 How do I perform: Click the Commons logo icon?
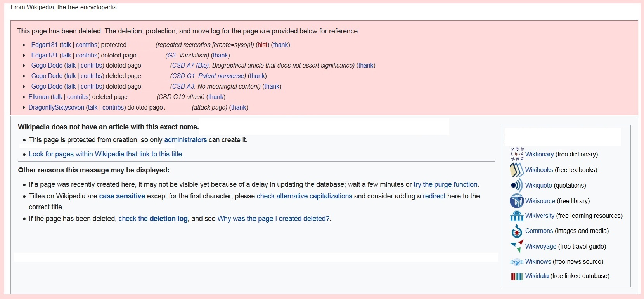pos(517,231)
